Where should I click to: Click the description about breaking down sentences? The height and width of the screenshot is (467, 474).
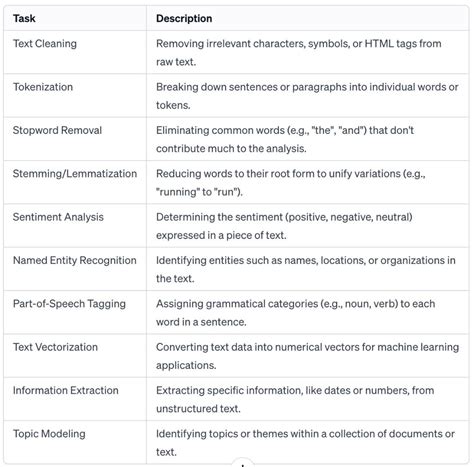[307, 96]
